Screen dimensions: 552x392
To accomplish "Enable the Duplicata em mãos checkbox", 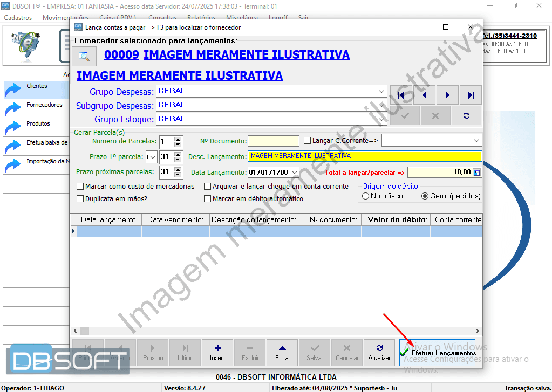I will point(79,198).
